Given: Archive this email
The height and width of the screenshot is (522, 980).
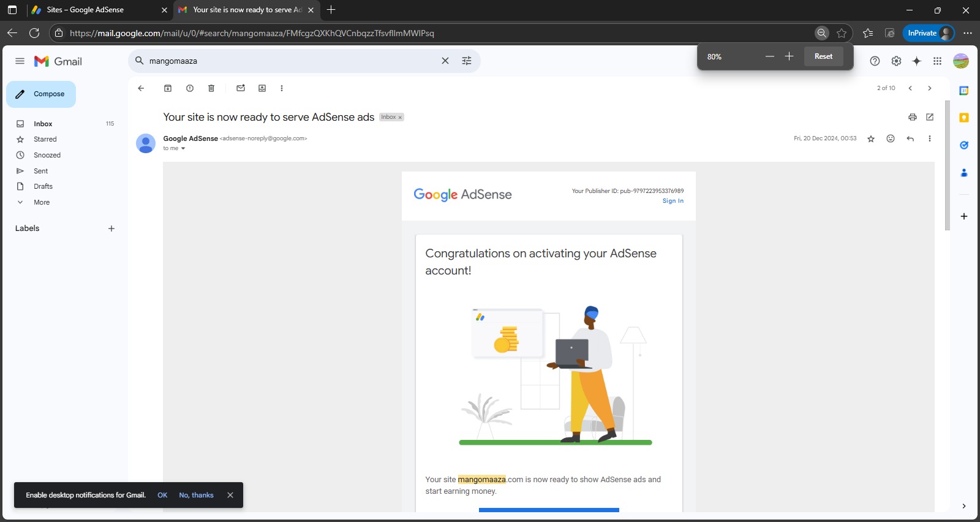Looking at the screenshot, I should click(168, 88).
